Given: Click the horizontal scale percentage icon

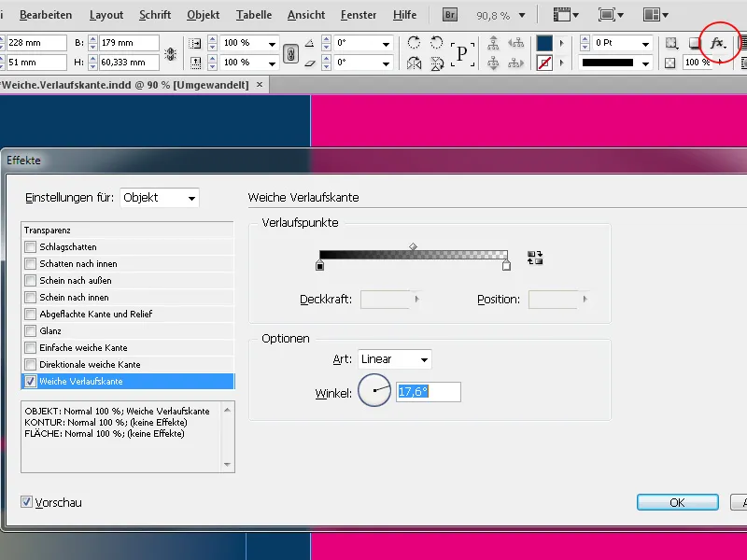Looking at the screenshot, I should 195,43.
